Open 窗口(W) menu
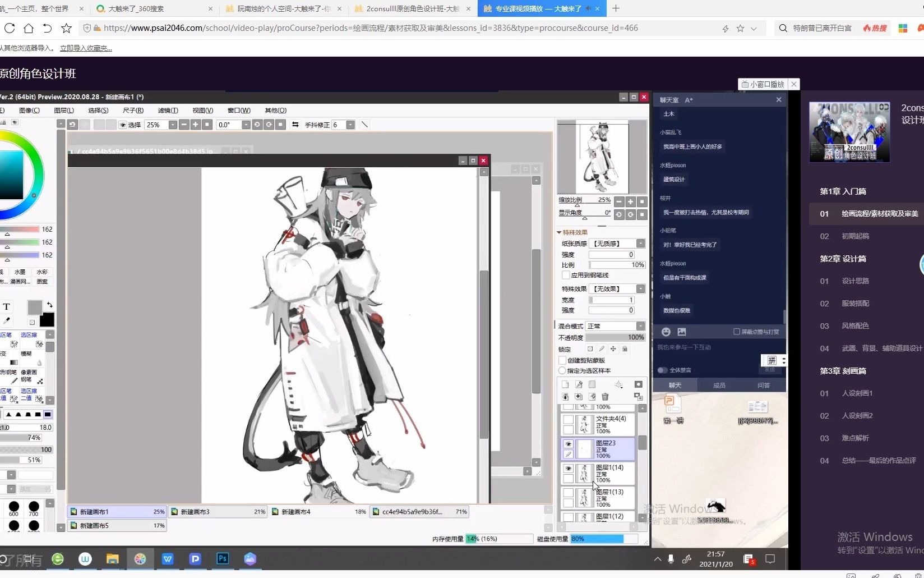This screenshot has height=578, width=924. [x=239, y=111]
